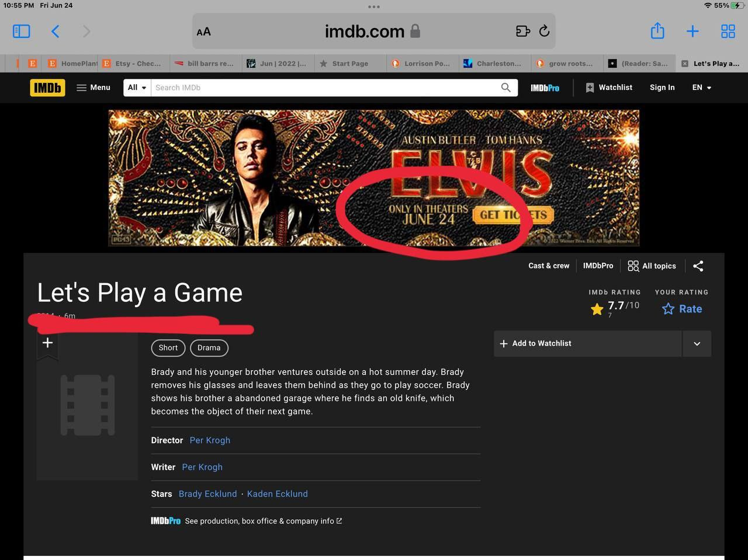Open a new Safari tab

(692, 31)
